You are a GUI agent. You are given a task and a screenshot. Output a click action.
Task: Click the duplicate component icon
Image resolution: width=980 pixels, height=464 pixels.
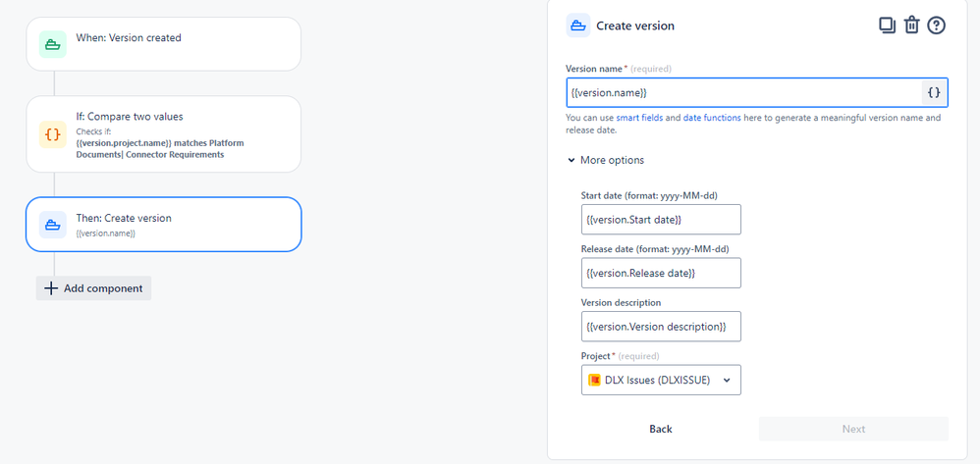887,26
